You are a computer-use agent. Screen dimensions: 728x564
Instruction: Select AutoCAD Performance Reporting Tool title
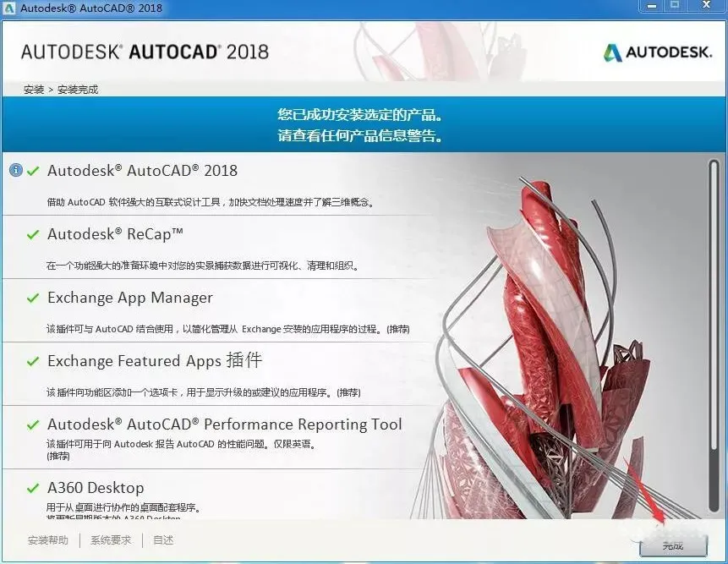click(225, 424)
